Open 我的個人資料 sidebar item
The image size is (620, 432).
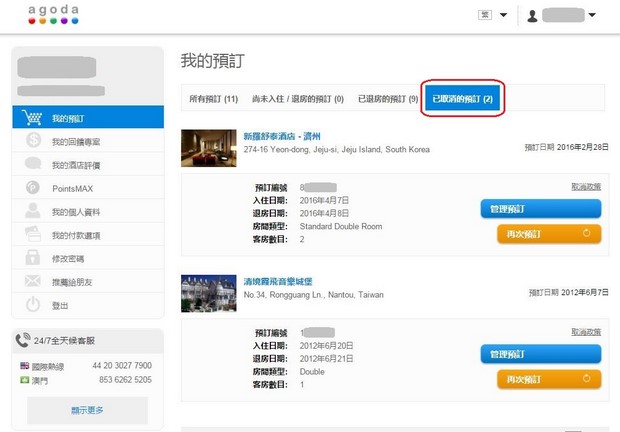point(88,211)
